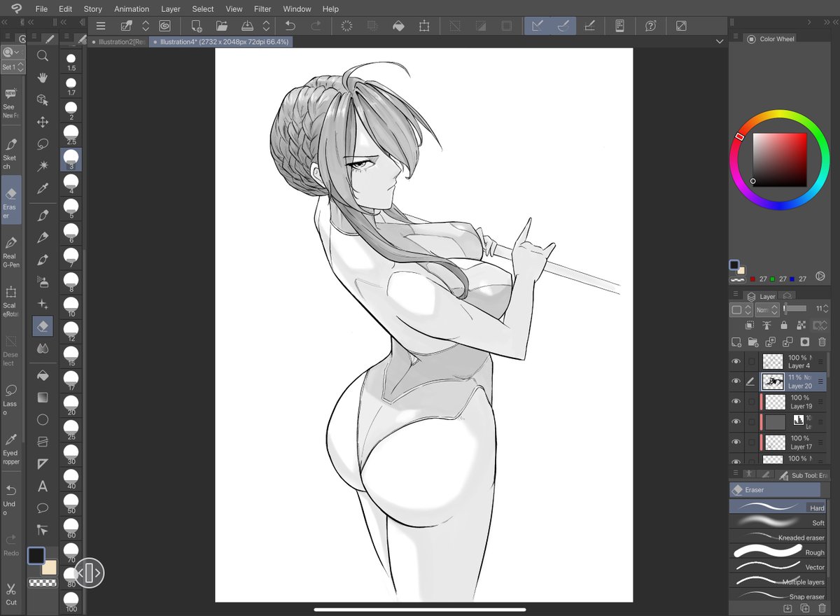The width and height of the screenshot is (840, 616).
Task: Click the New layer folder icon
Action: coord(753,342)
